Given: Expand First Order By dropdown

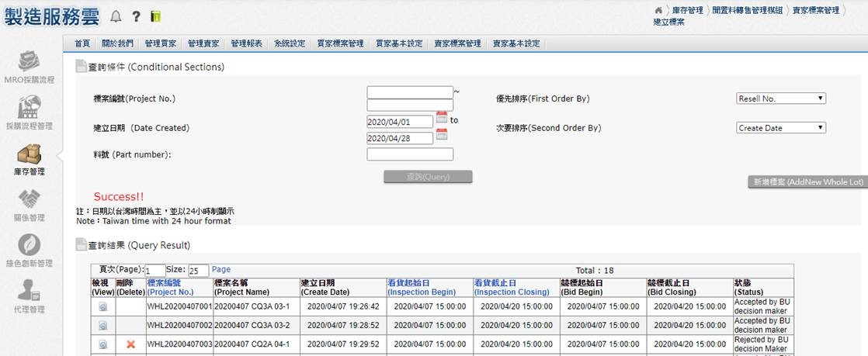Looking at the screenshot, I should point(780,99).
